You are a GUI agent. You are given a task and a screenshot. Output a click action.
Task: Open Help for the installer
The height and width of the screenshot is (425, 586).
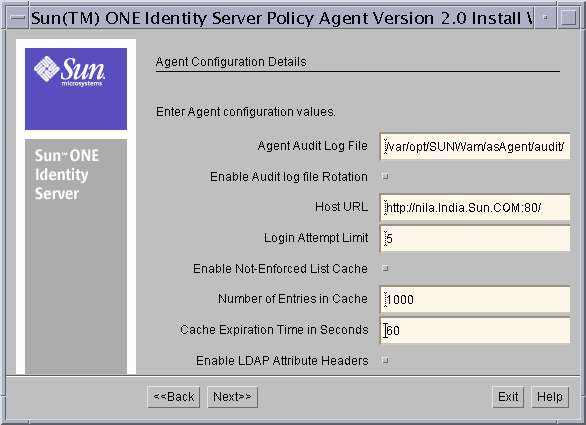[550, 397]
